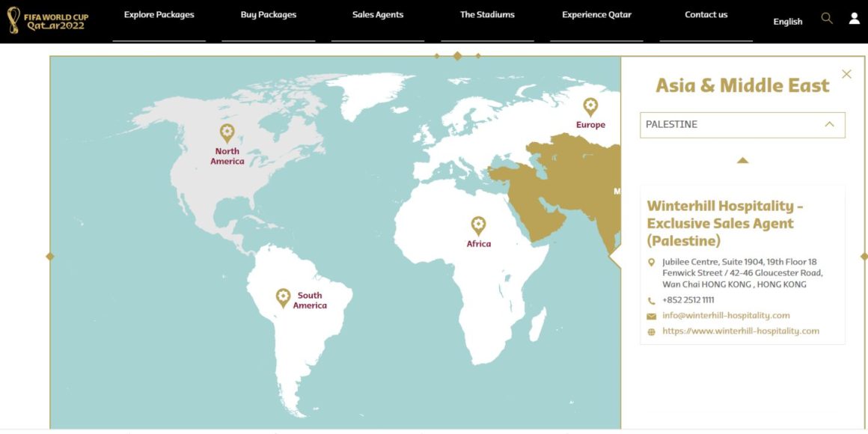Image resolution: width=868 pixels, height=434 pixels.
Task: Open the search magnifier icon
Action: point(827,18)
